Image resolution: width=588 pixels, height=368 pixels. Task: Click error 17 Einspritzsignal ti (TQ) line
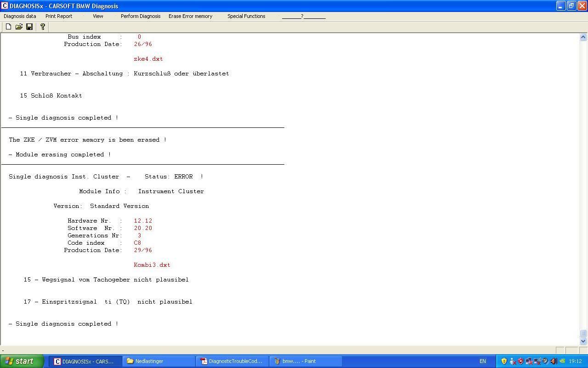click(108, 302)
